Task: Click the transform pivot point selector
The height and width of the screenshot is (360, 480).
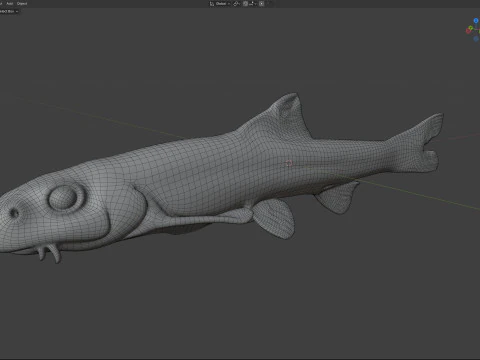Action: click(x=237, y=4)
